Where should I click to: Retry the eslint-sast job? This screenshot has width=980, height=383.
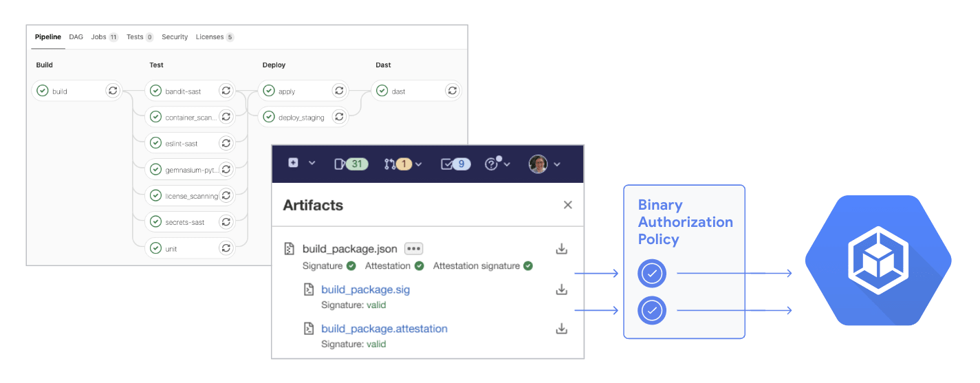[226, 143]
